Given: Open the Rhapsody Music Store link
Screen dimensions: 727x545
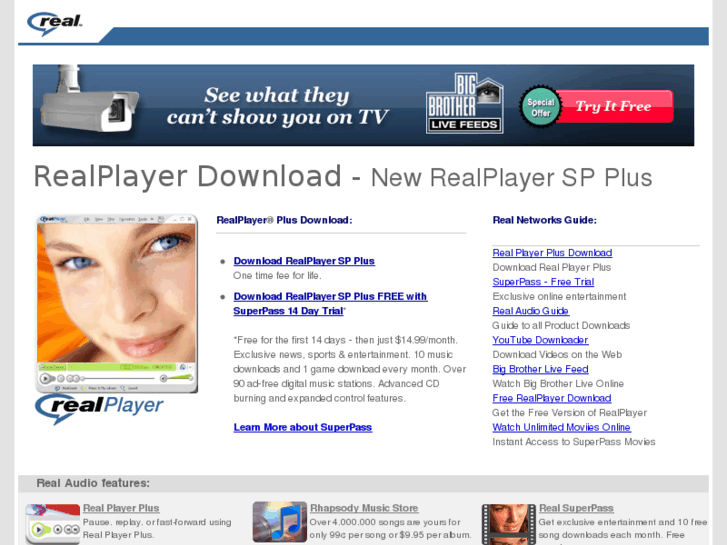Looking at the screenshot, I should [364, 508].
